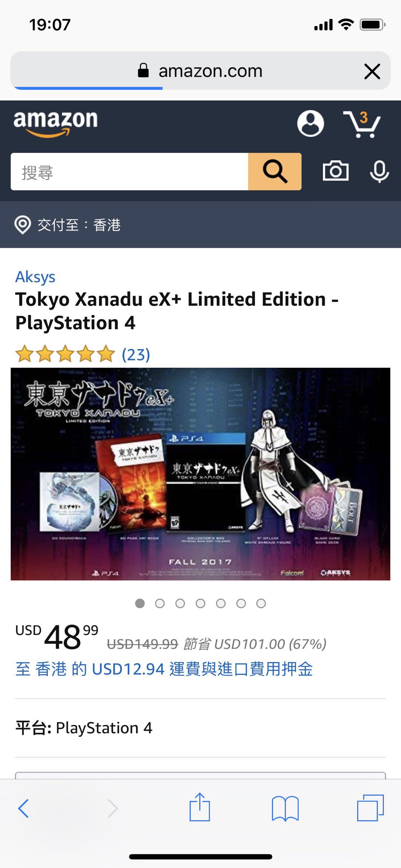
Task: Tap the orange search magnifier button
Action: coord(275,171)
